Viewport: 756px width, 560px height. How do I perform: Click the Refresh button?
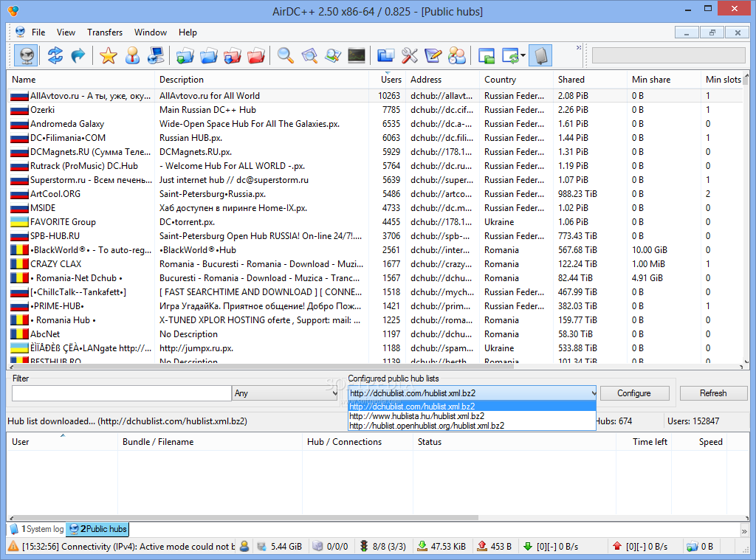click(713, 393)
